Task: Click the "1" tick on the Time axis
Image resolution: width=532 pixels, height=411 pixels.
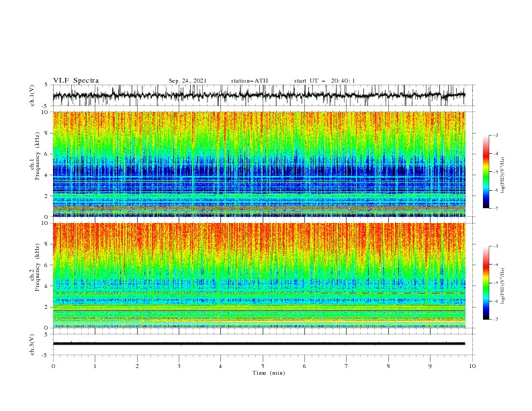Action: tap(95, 366)
